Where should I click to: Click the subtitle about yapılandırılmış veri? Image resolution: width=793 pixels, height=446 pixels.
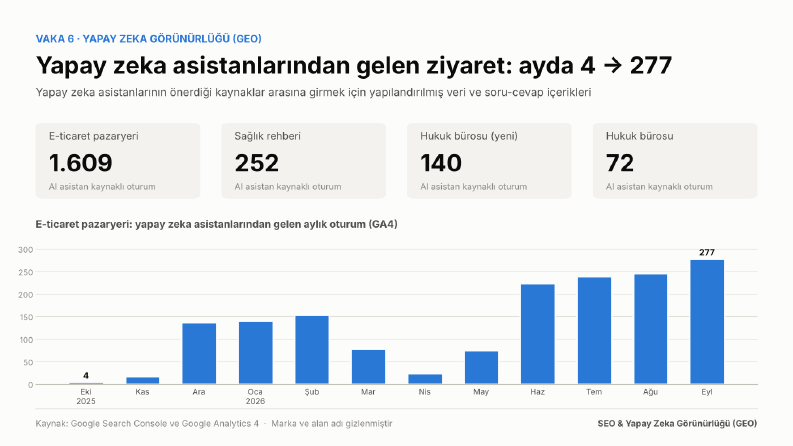pyautogui.click(x=313, y=93)
